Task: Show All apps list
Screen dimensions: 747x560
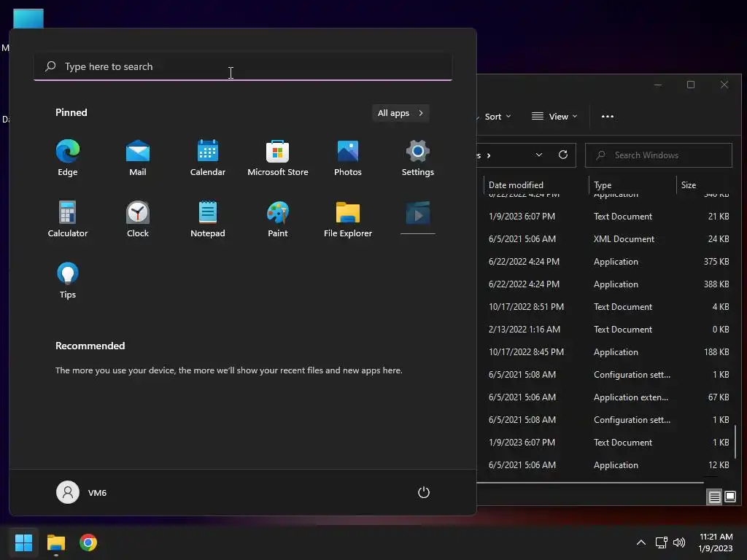Action: pos(400,113)
